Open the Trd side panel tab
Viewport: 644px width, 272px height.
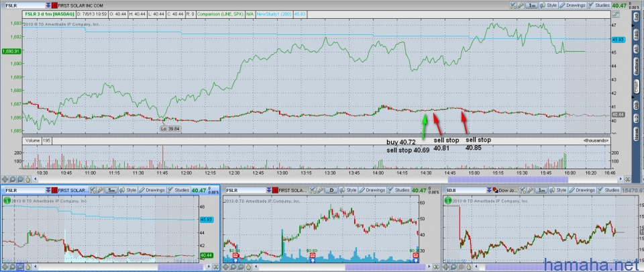(x=636, y=17)
